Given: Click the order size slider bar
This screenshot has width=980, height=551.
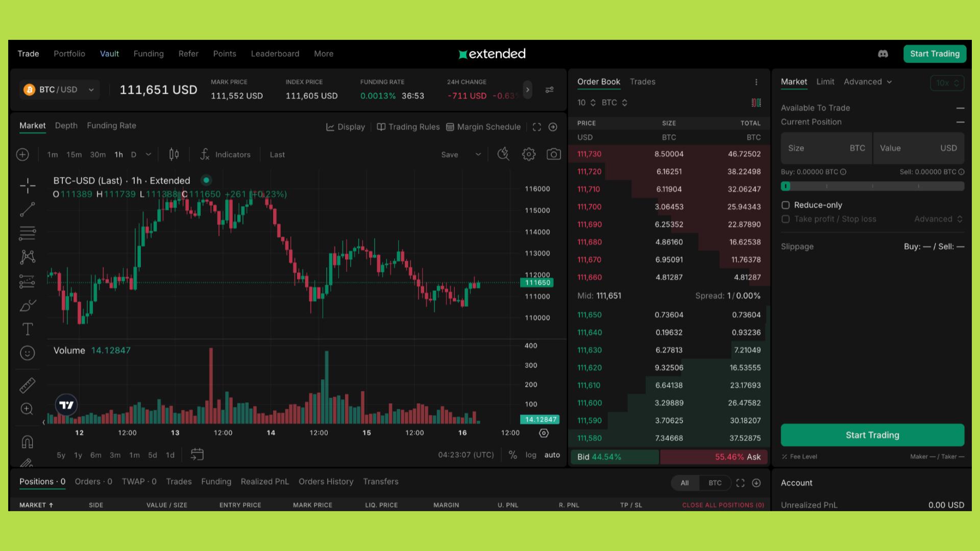Looking at the screenshot, I should click(x=872, y=186).
